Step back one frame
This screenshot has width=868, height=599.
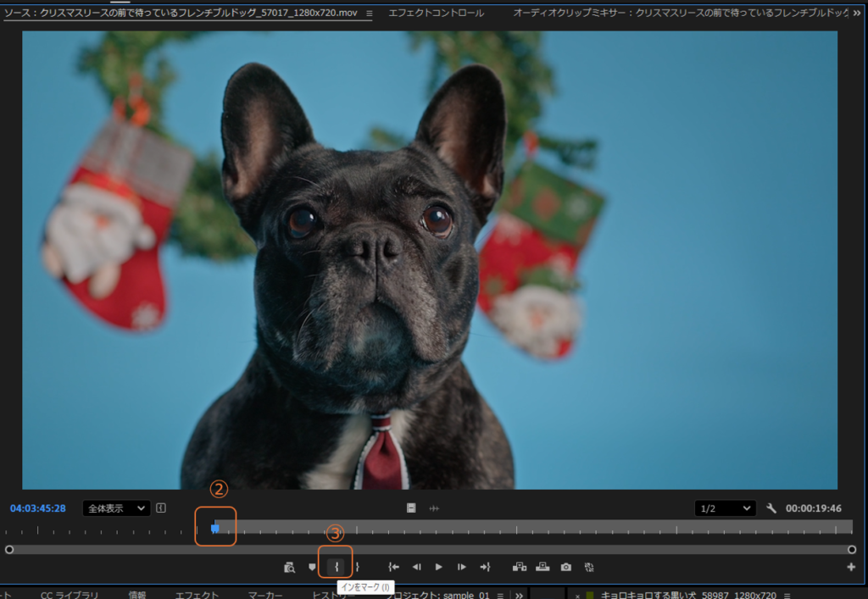pos(416,567)
